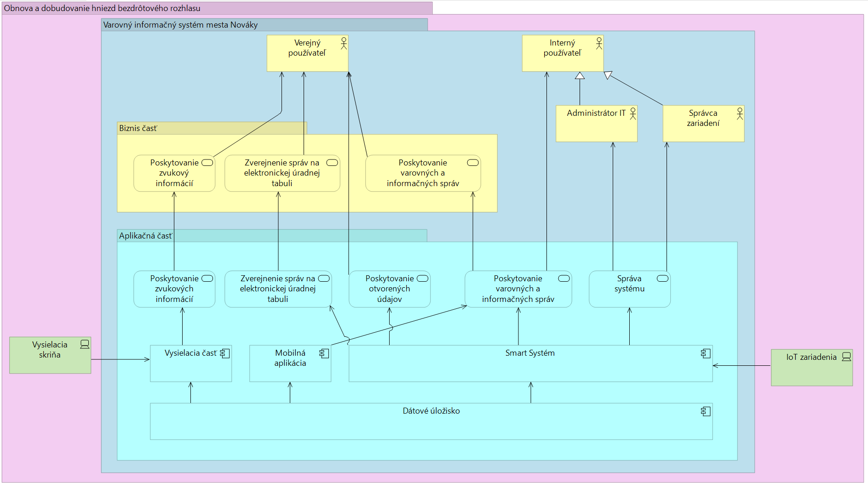Click the actor icon on Interný používateľ
The width and height of the screenshot is (868, 483).
[599, 43]
